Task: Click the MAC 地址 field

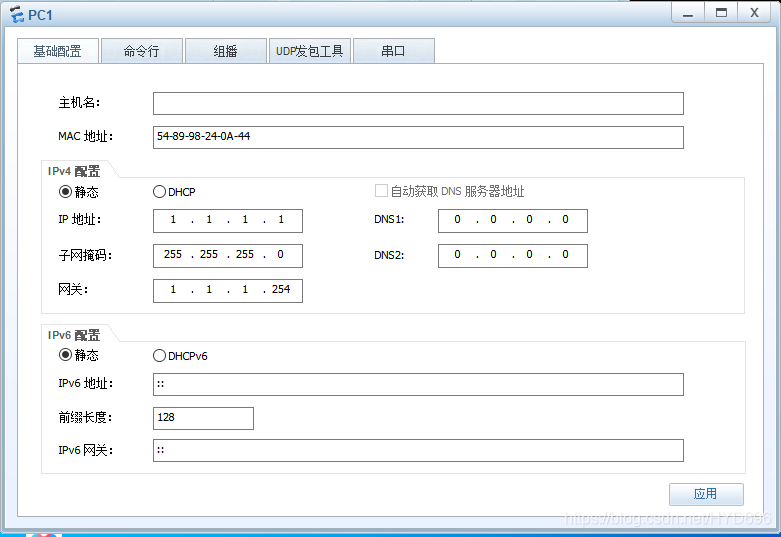Action: click(x=418, y=137)
